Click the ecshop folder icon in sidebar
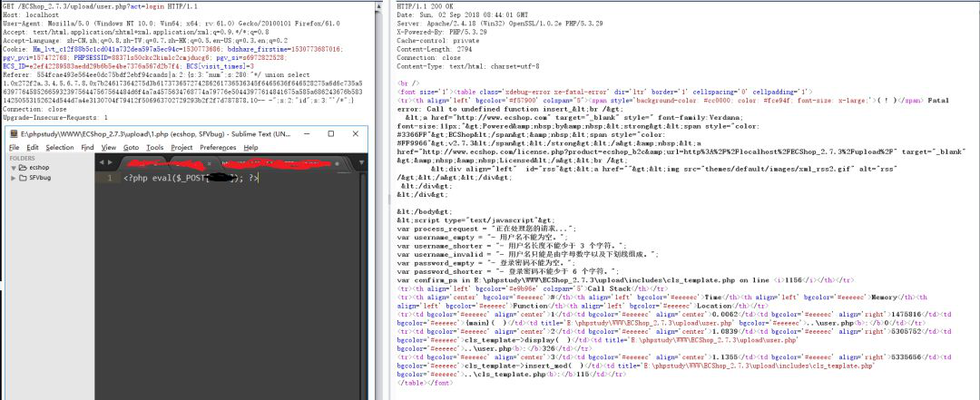 pyautogui.click(x=22, y=167)
